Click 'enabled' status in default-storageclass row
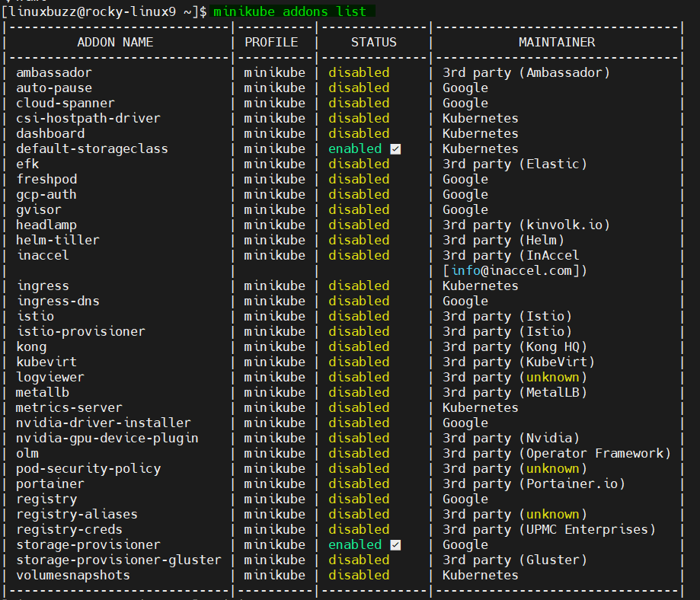The height and width of the screenshot is (600, 700). click(x=356, y=148)
